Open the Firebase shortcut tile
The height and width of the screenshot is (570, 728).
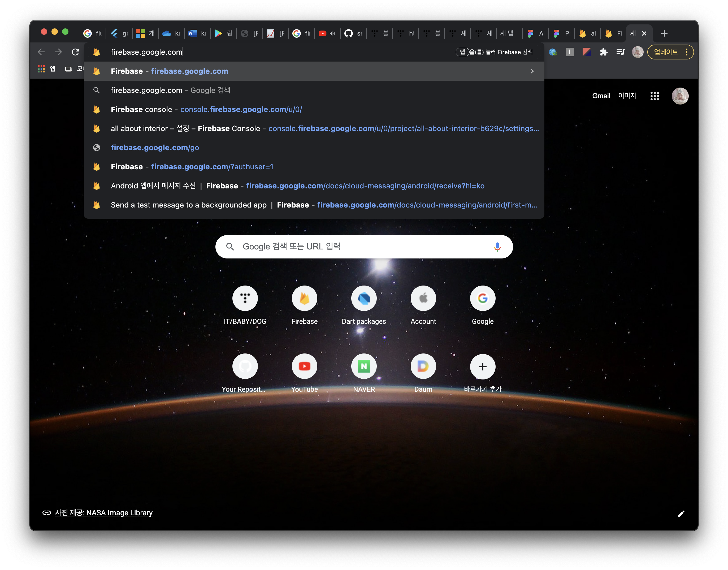coord(304,298)
